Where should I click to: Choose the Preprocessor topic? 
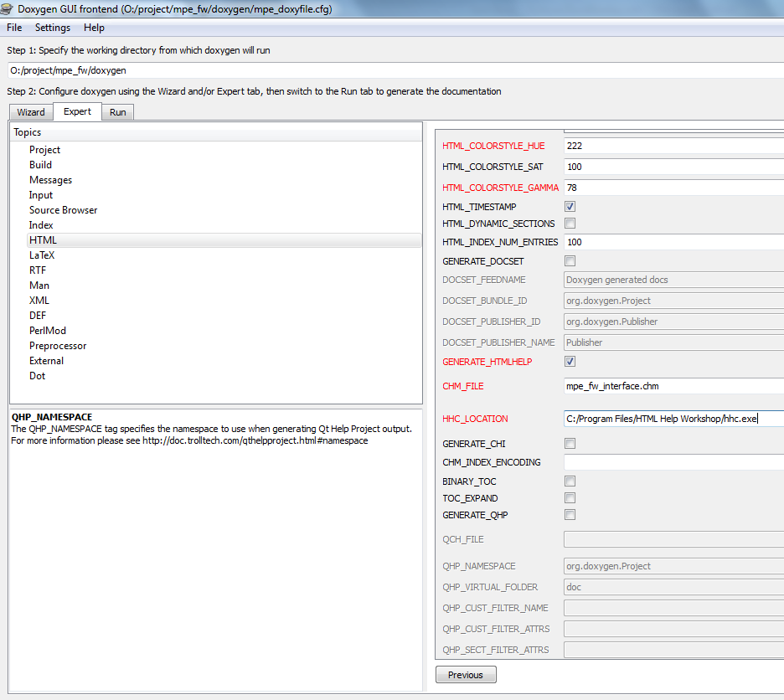click(x=58, y=346)
